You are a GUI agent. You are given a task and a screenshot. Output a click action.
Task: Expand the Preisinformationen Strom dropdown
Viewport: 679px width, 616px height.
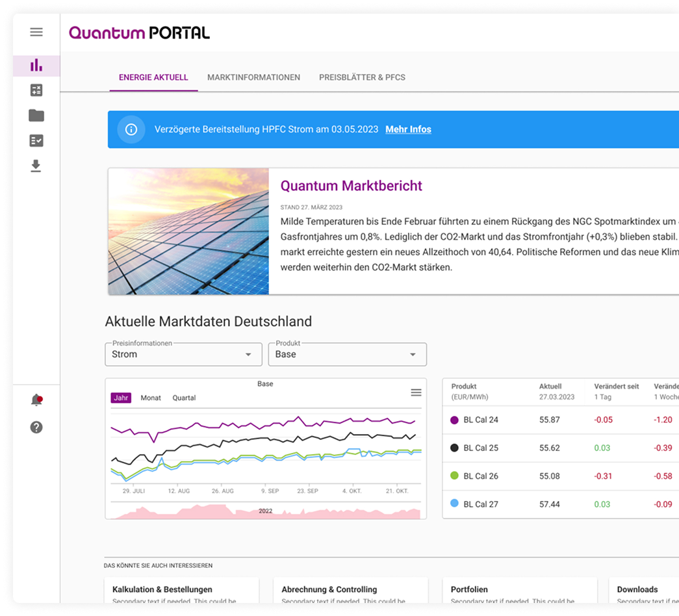pos(183,354)
